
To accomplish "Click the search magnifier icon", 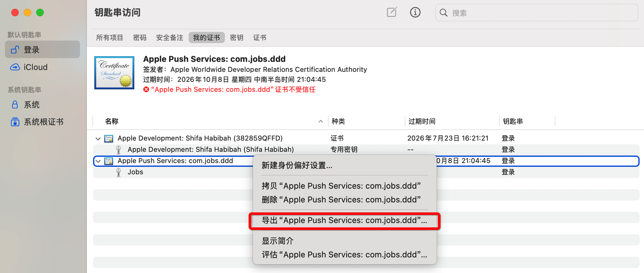I will (443, 13).
